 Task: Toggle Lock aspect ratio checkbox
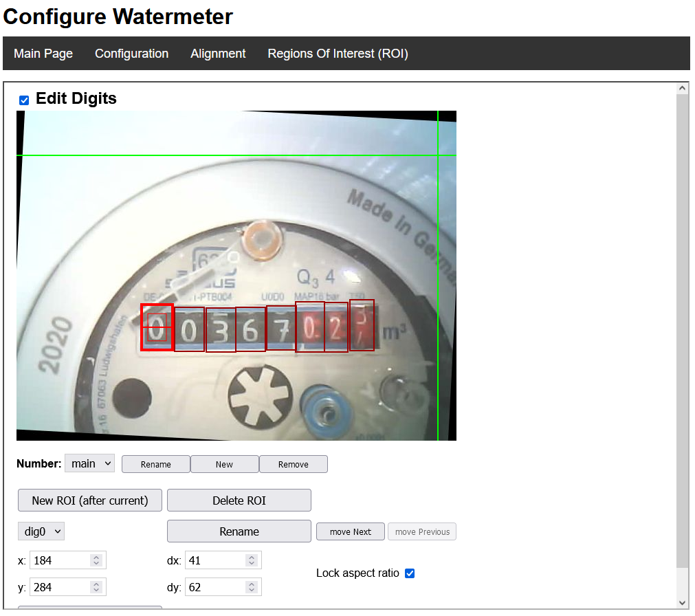(x=410, y=573)
